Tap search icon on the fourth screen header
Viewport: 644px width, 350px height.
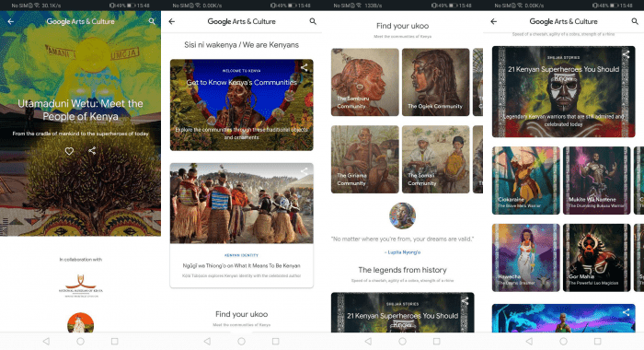(x=635, y=21)
